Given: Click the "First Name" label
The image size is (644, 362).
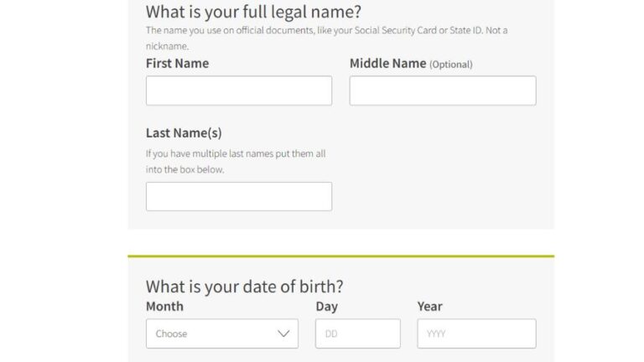Looking at the screenshot, I should pos(177,64).
